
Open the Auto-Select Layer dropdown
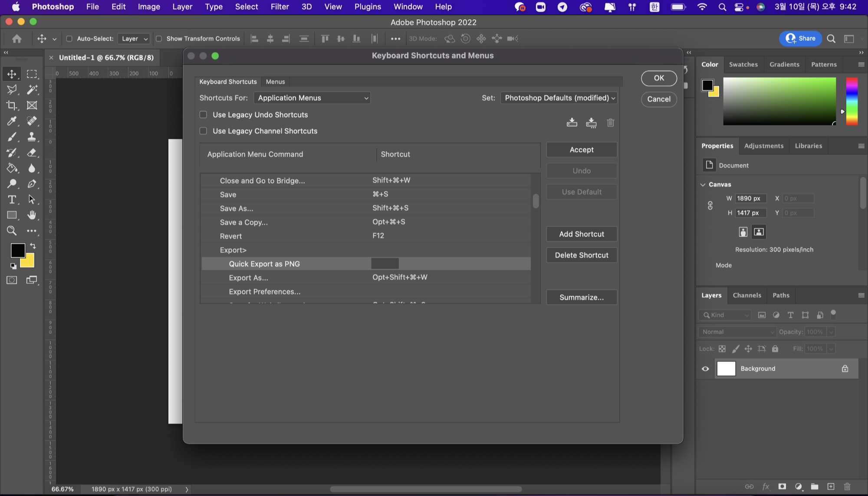134,39
